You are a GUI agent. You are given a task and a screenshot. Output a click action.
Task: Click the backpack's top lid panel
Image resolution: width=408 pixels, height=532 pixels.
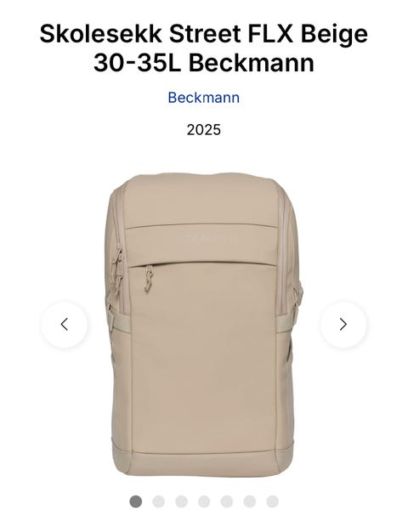pos(202,201)
